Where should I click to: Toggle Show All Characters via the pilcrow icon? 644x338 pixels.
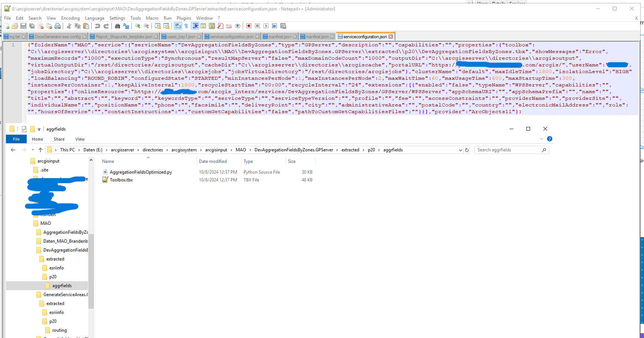pyautogui.click(x=186, y=26)
